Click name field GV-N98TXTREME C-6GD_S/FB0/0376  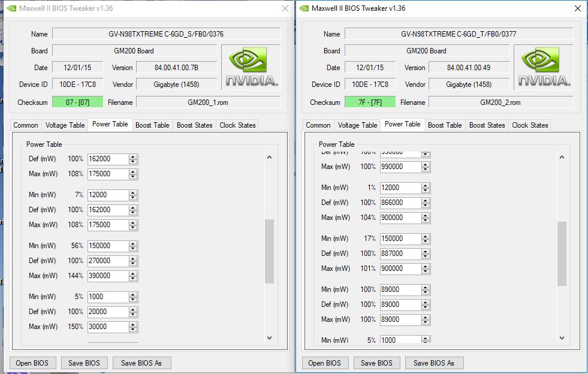(166, 34)
